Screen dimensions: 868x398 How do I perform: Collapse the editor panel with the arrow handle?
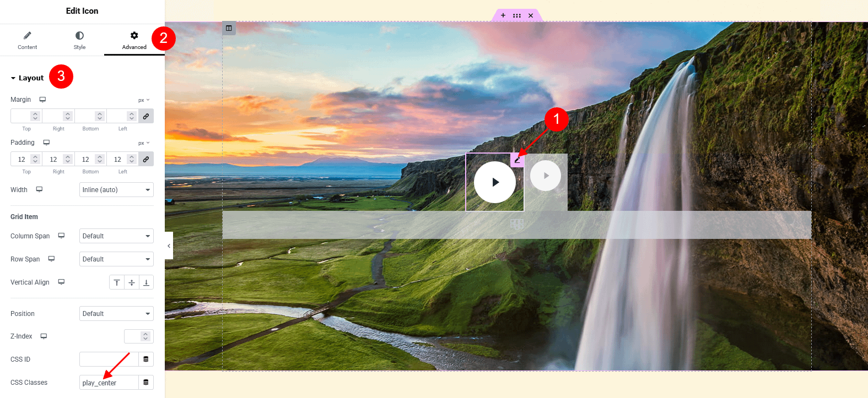pyautogui.click(x=169, y=246)
